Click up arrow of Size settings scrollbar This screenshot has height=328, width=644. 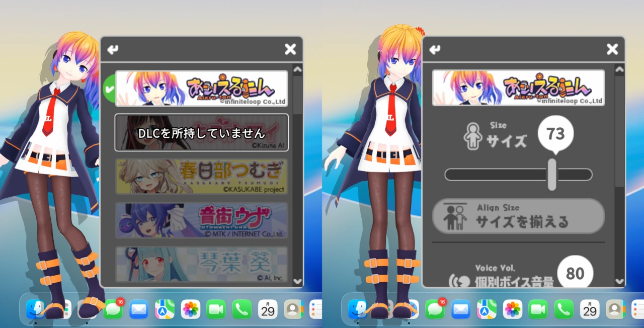click(x=619, y=69)
